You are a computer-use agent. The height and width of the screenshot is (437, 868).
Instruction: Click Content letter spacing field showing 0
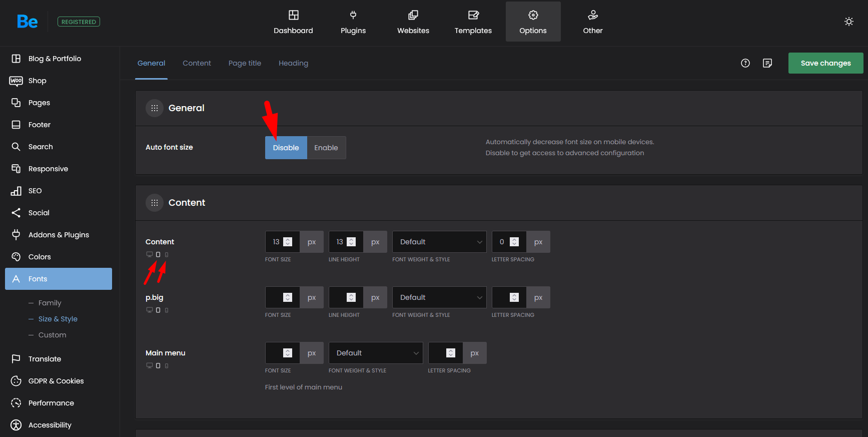click(509, 242)
